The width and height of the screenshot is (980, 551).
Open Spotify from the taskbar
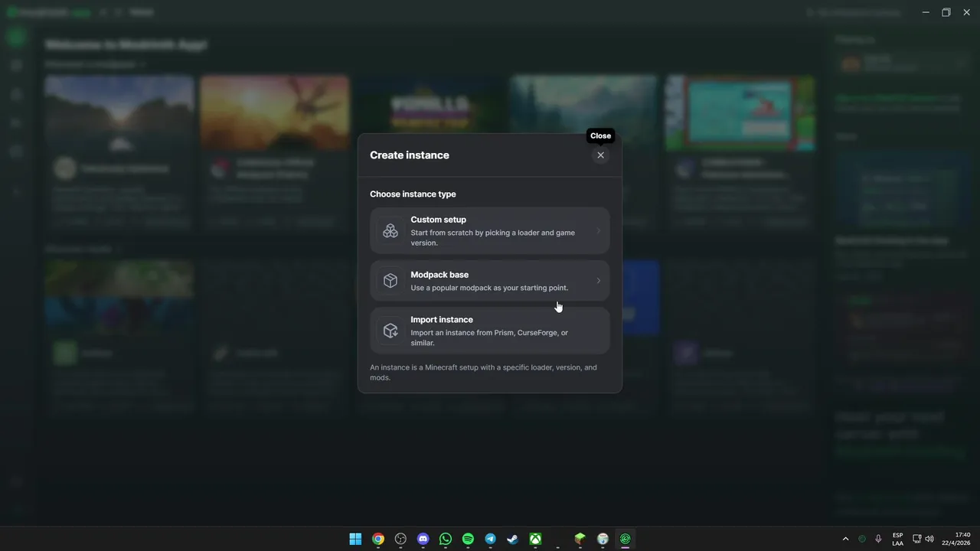[468, 539]
